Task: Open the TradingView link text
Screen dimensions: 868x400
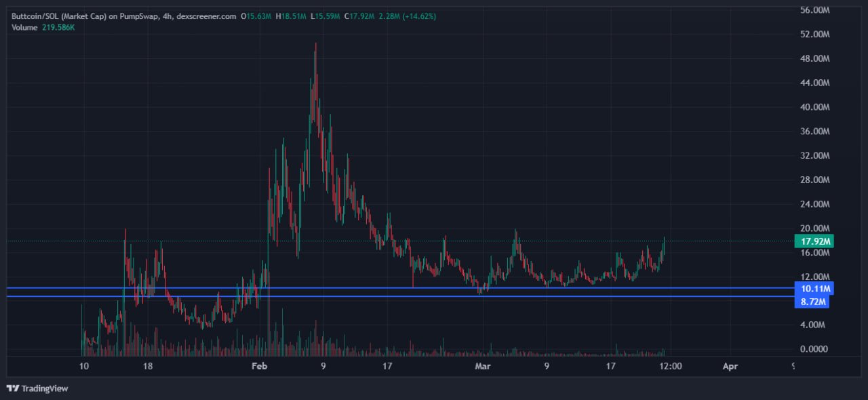Action: [45, 388]
